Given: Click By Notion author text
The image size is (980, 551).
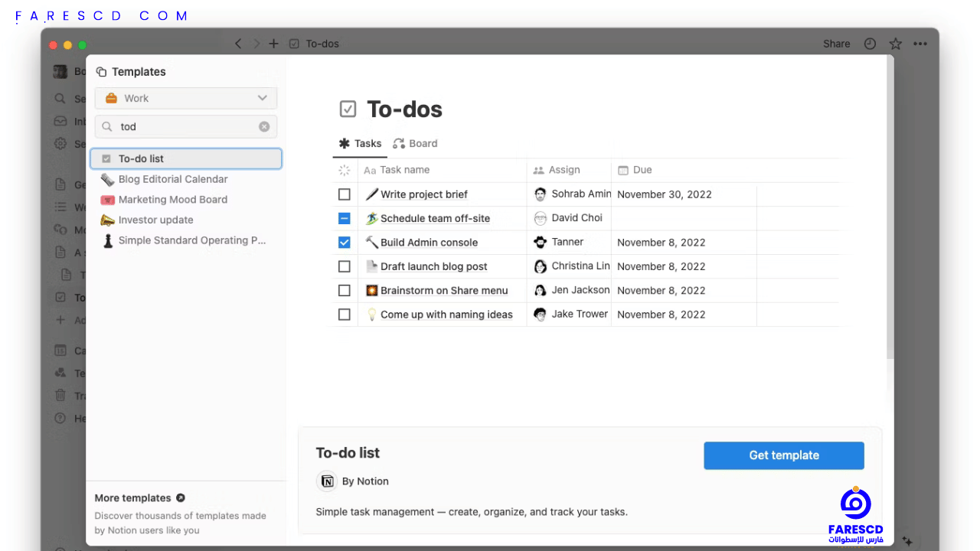Looking at the screenshot, I should [365, 481].
